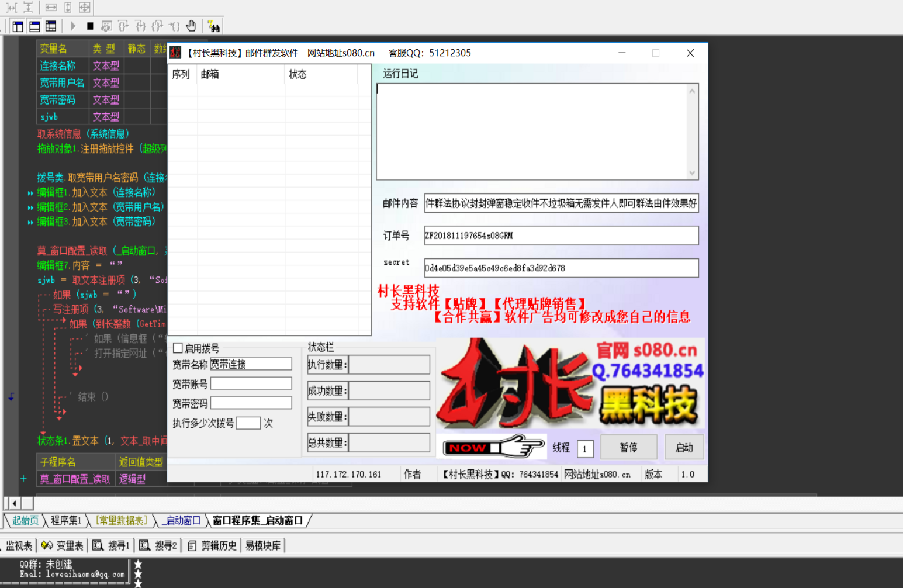The image size is (903, 588).
Task: Click the make same height icon
Action: point(68,8)
